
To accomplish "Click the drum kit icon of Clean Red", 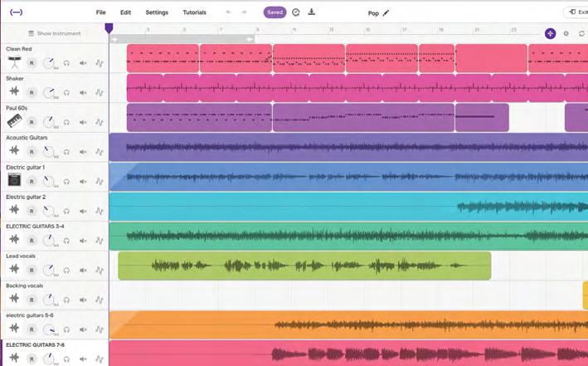I will 14,62.
